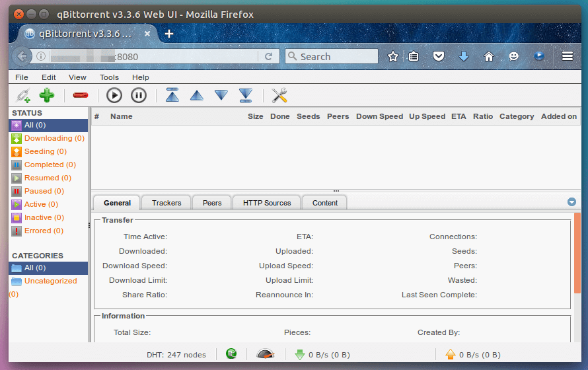This screenshot has height=370, width=588.
Task: Click the DHT: 247 nodes status text
Action: (x=176, y=355)
